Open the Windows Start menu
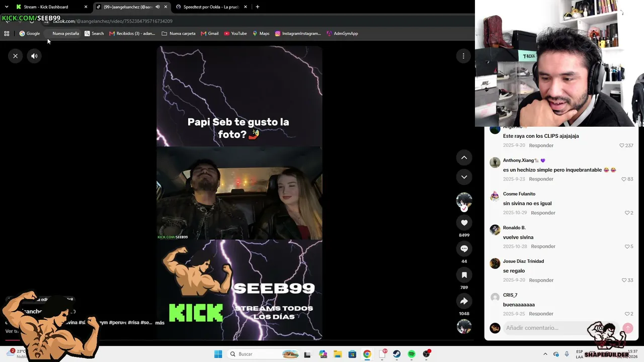 (x=218, y=354)
